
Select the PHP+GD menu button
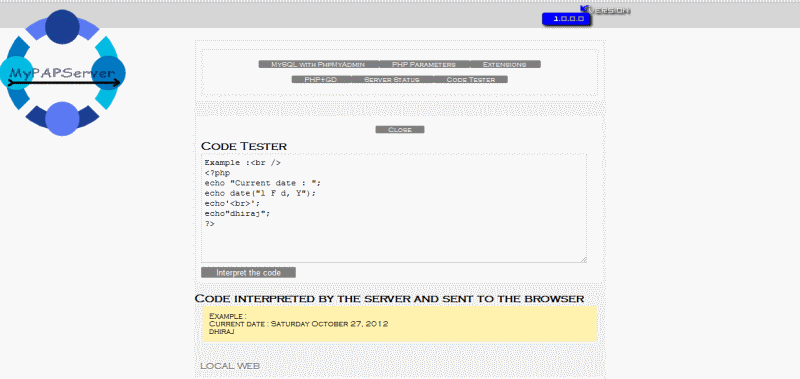[321, 80]
